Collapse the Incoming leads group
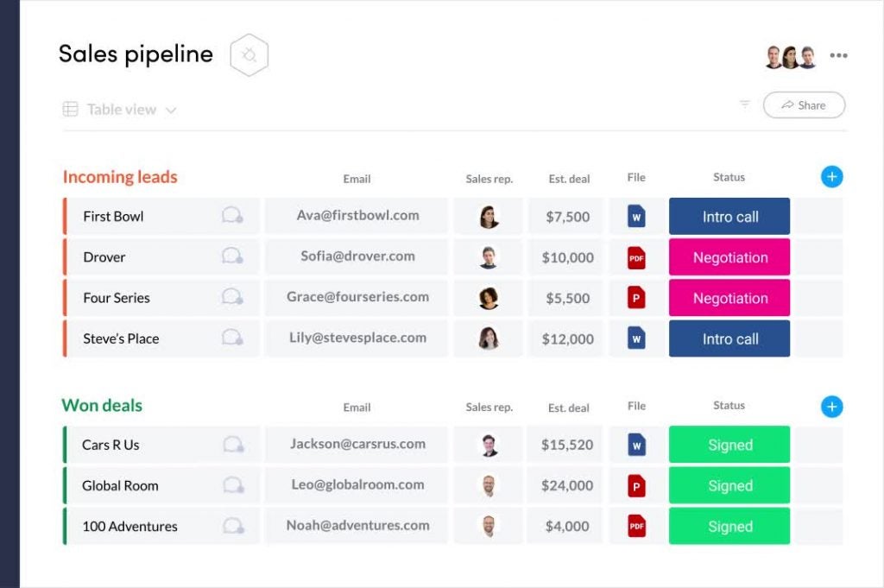Screen dimensions: 884x588 (x=120, y=176)
